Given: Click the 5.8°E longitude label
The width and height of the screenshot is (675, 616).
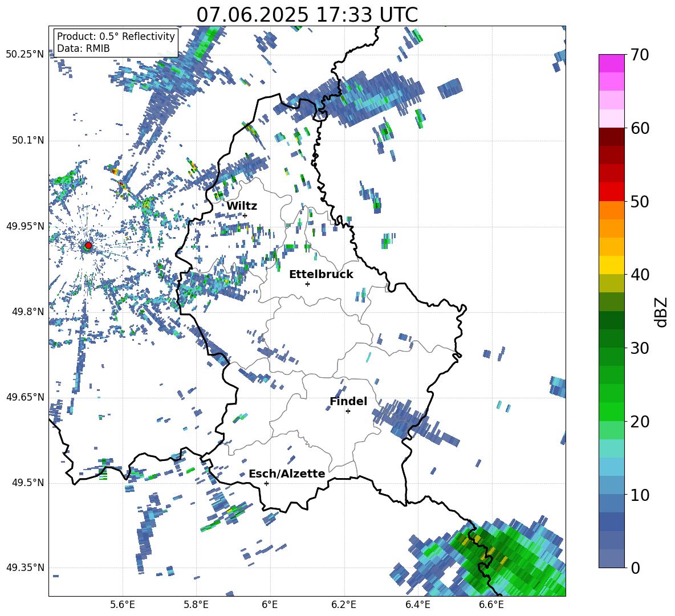Looking at the screenshot, I should coord(196,605).
